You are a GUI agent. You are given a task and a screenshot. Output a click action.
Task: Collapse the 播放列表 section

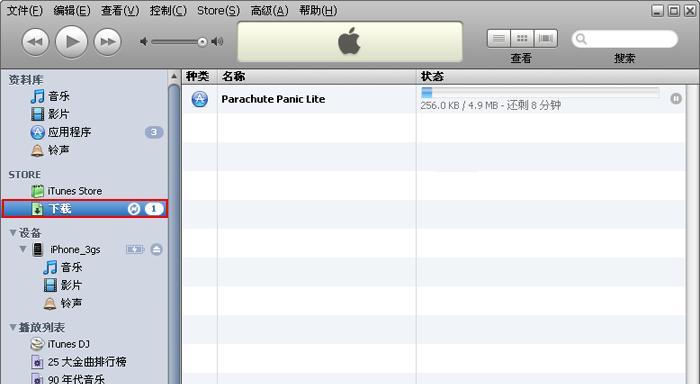click(x=13, y=327)
